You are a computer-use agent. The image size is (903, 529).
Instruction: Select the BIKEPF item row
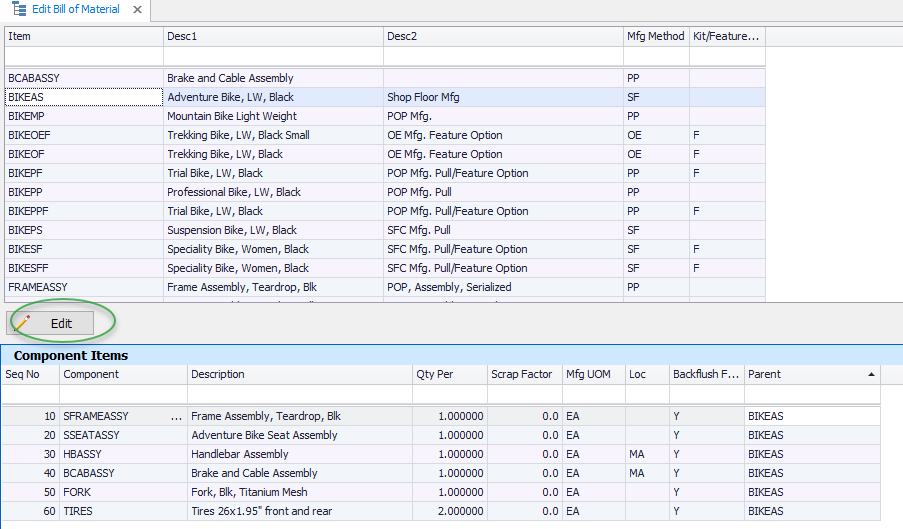tap(385, 173)
